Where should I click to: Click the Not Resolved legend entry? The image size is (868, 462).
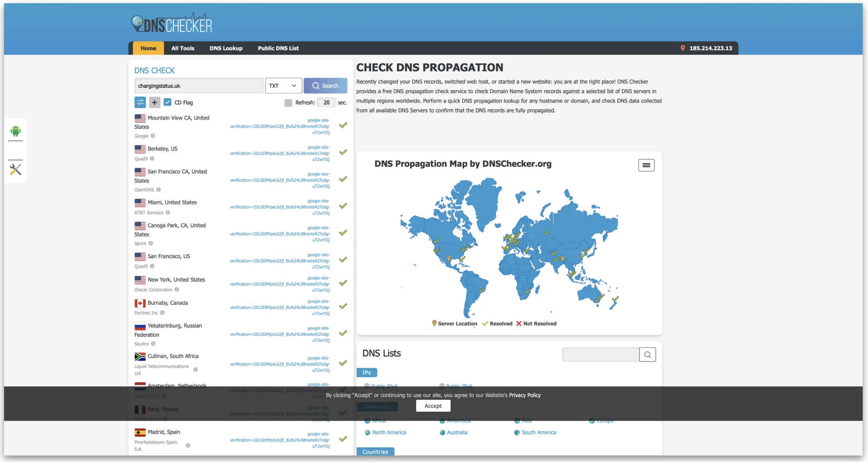click(536, 323)
